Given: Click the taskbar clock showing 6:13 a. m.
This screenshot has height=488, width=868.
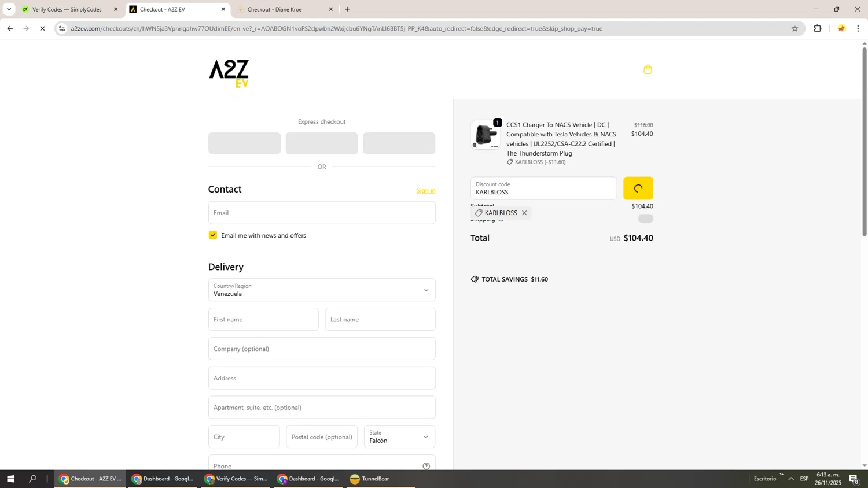Looking at the screenshot, I should [829, 479].
